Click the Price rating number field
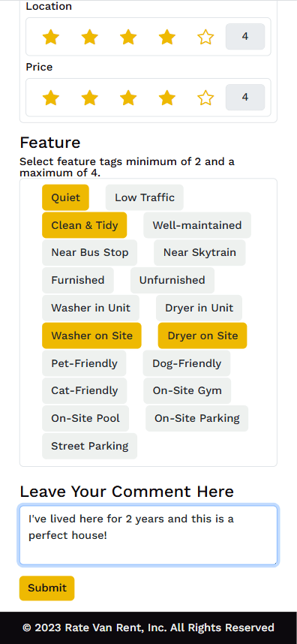The width and height of the screenshot is (297, 644). (245, 98)
